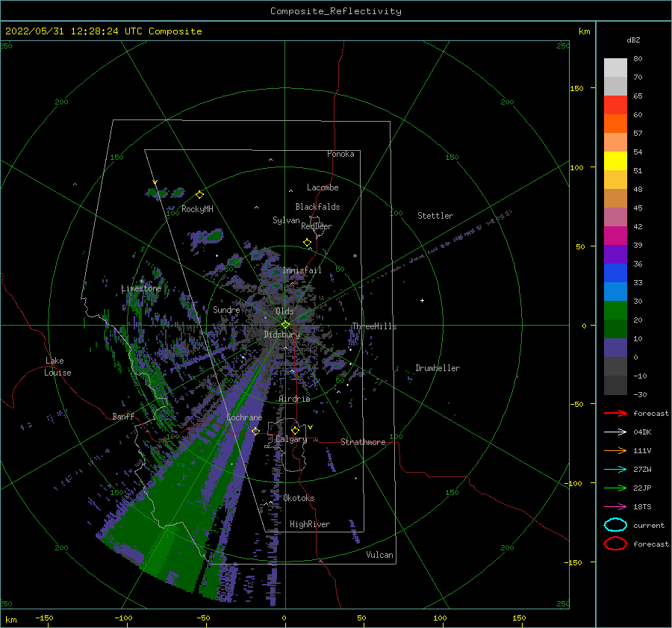Click the RedDeer city label

317,226
